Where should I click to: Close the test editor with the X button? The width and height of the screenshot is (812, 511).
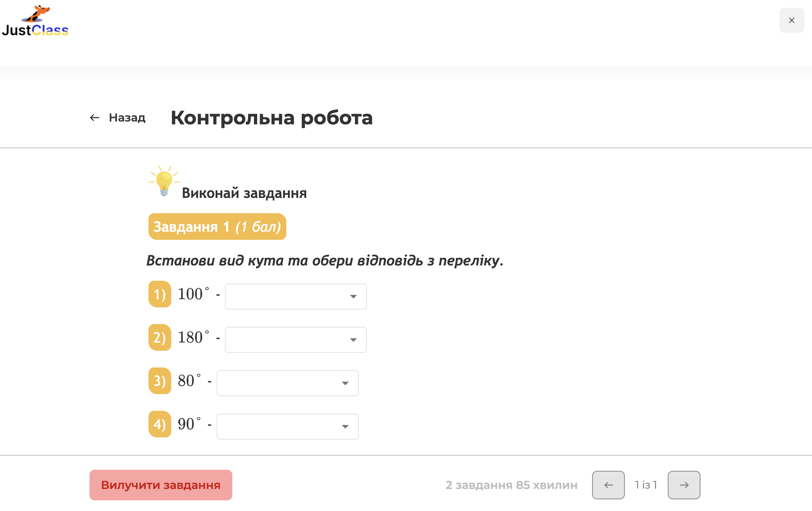[791, 20]
